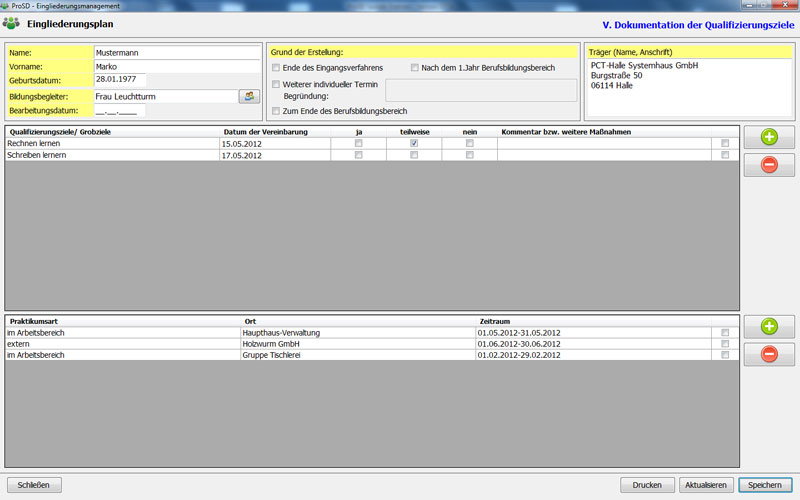The image size is (800, 500).
Task: Select the Holzwurm GmbH row checkbox
Action: click(725, 343)
